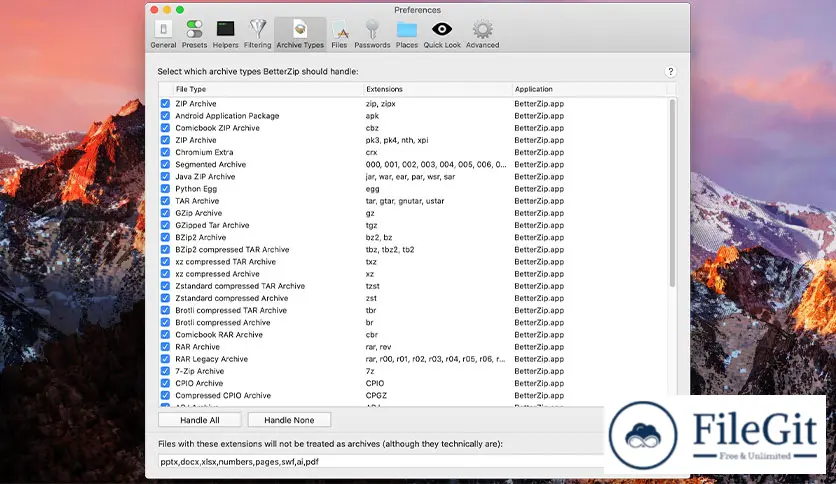The height and width of the screenshot is (484, 836).
Task: Click the Handle All button
Action: pyautogui.click(x=200, y=420)
